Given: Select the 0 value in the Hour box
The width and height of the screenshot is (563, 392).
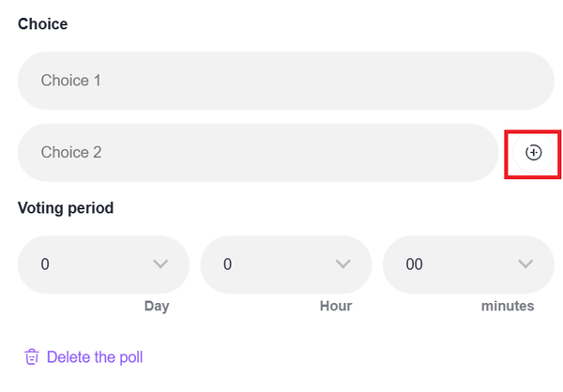Looking at the screenshot, I should tap(227, 264).
